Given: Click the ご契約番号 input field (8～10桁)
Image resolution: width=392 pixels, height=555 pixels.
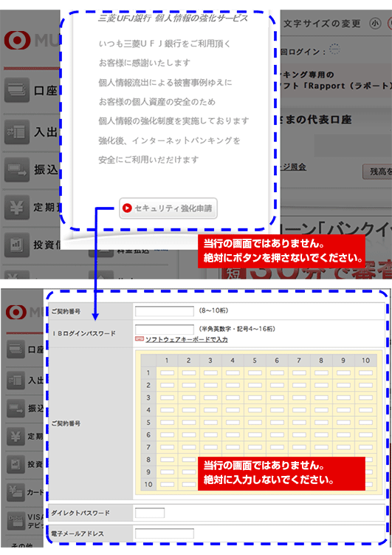Looking at the screenshot, I should 165,311.
